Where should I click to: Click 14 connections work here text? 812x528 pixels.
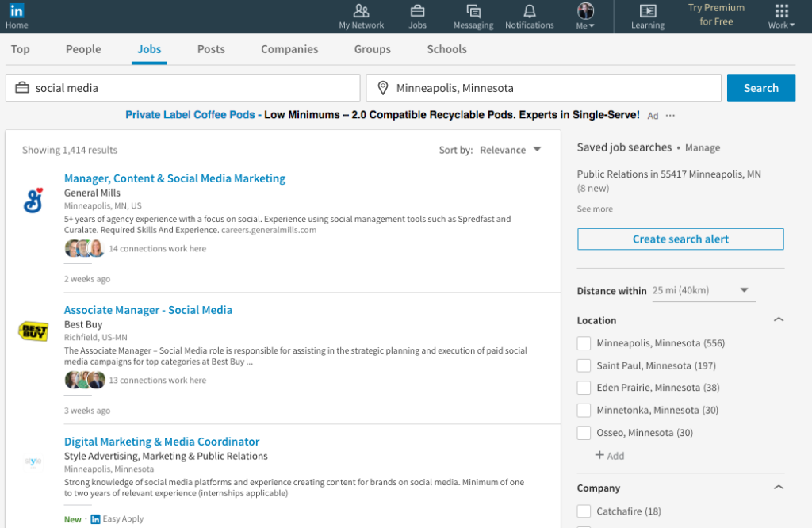158,248
